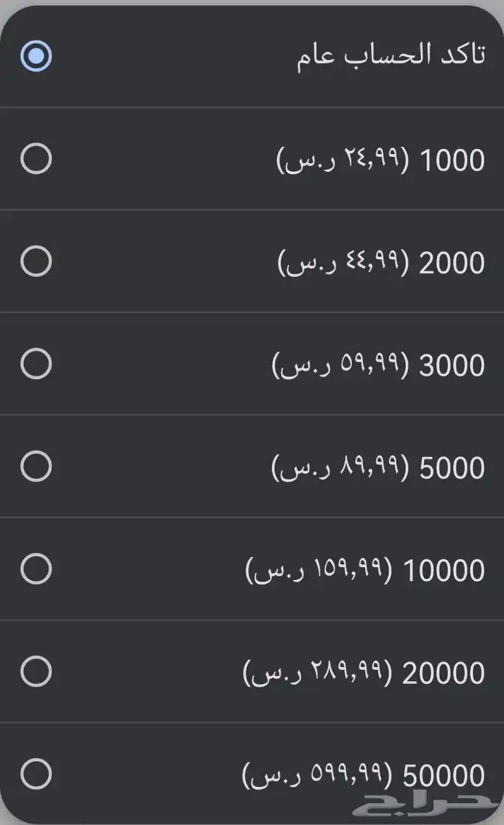Select the تاكد الحساب عام radio button
The width and height of the screenshot is (504, 825).
tap(36, 56)
